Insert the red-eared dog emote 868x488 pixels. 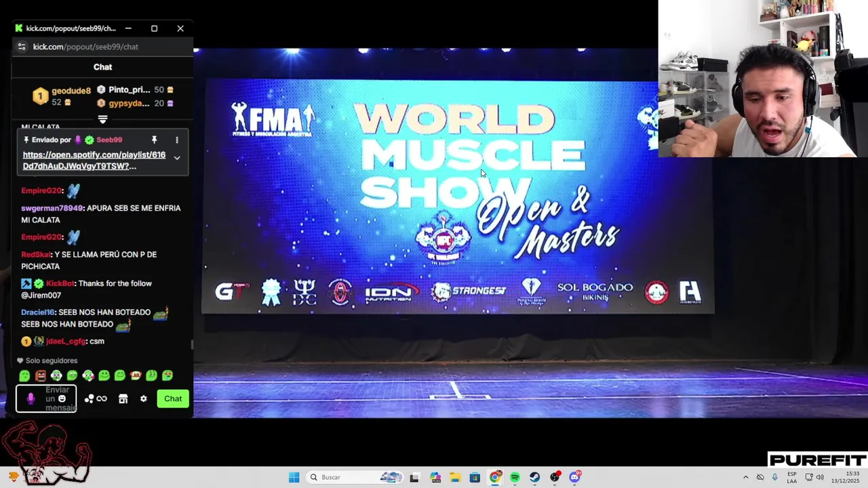coord(136,375)
